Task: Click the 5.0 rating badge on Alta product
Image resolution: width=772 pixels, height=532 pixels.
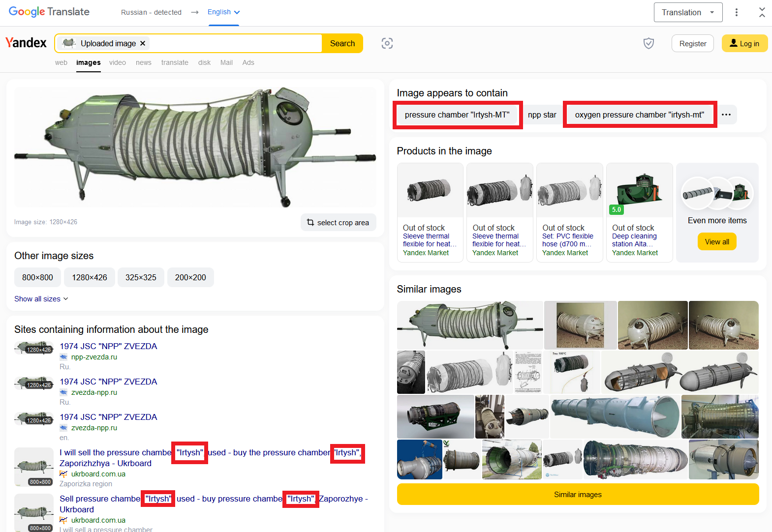Action: (x=616, y=209)
